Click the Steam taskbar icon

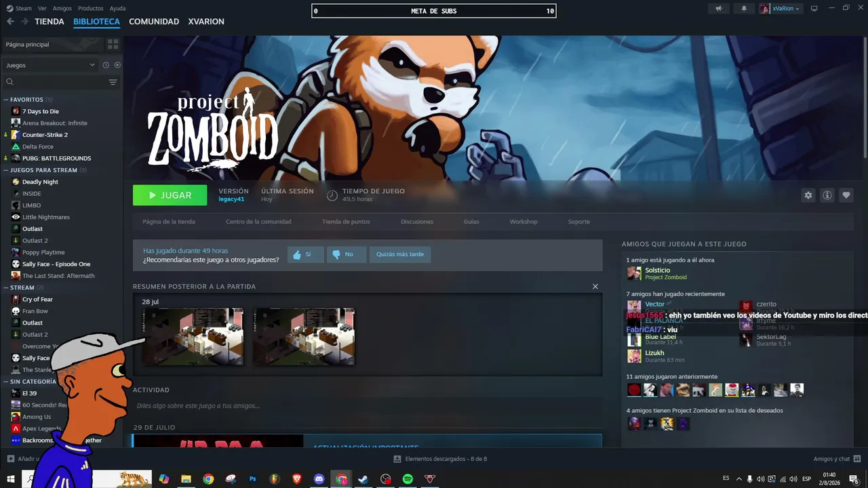[x=363, y=479]
